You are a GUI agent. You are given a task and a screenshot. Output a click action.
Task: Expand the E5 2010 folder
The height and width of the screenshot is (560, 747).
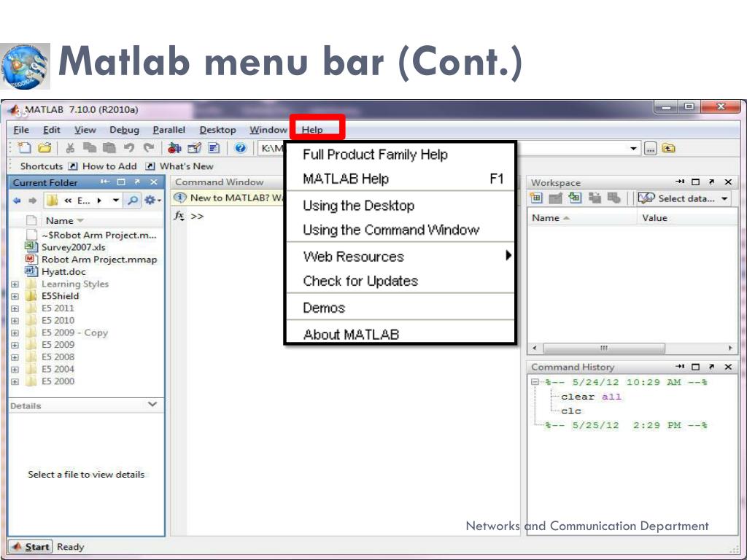[15, 321]
